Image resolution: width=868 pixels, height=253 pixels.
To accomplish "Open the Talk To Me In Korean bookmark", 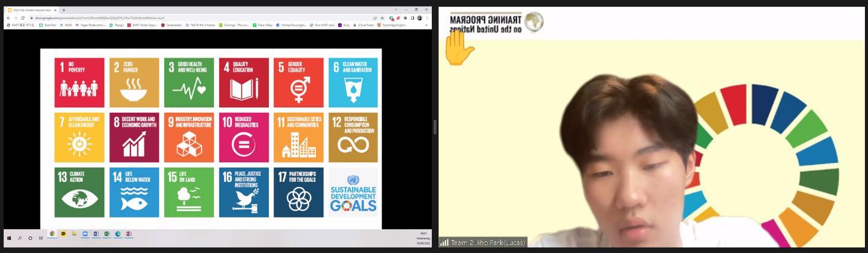I will point(200,25).
